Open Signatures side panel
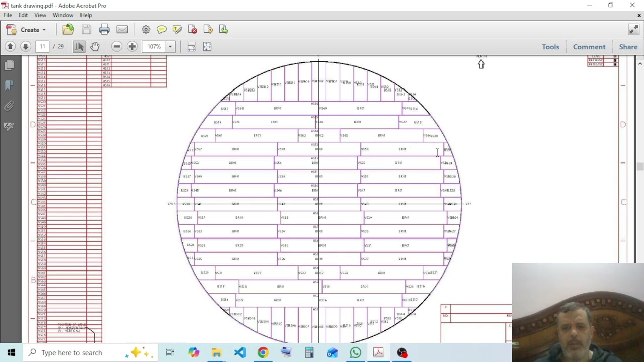 pos(9,126)
